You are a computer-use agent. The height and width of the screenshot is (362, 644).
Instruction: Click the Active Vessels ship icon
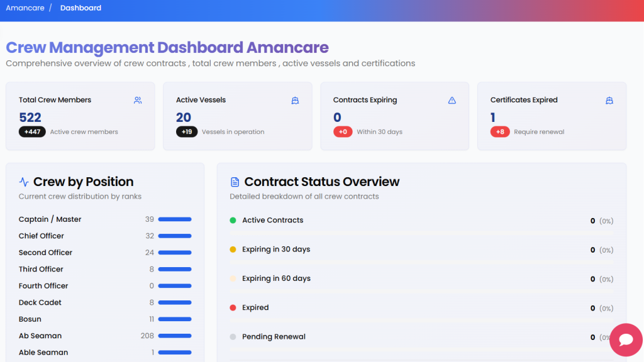295,100
